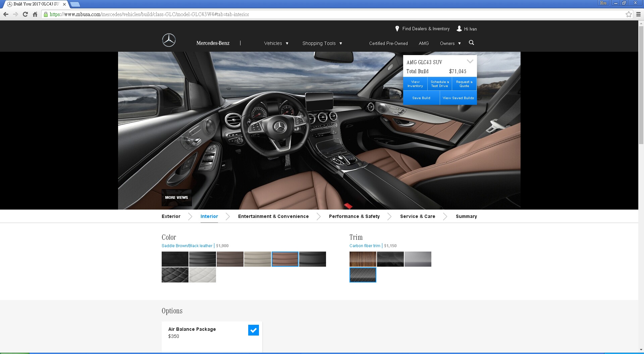
Task: Click the View Inventory button
Action: [x=415, y=84]
